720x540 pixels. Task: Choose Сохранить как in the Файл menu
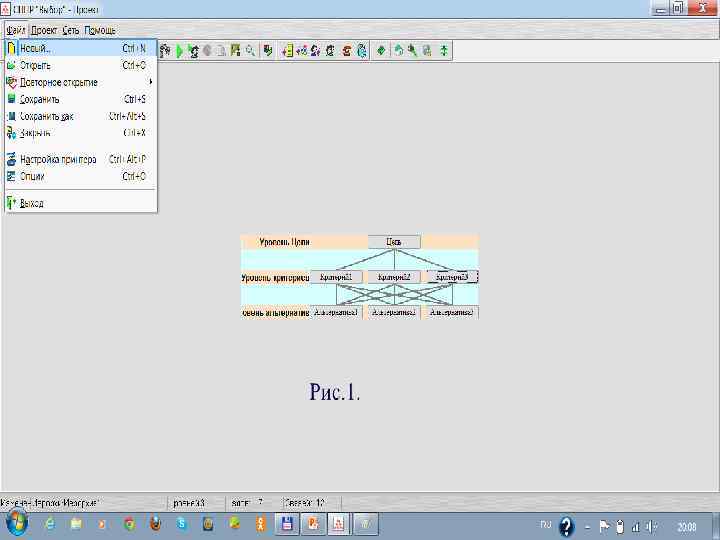pos(81,116)
